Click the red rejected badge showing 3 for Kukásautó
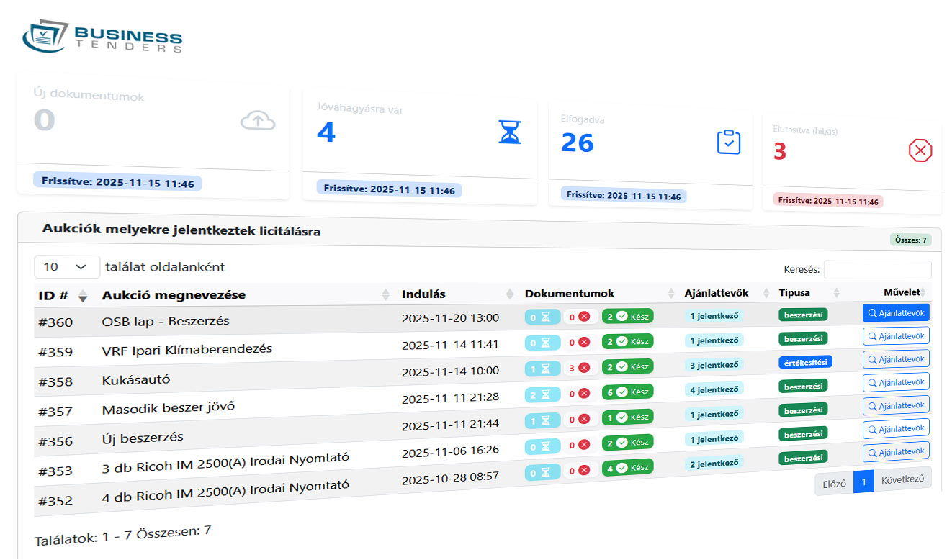The height and width of the screenshot is (560, 947). (580, 367)
